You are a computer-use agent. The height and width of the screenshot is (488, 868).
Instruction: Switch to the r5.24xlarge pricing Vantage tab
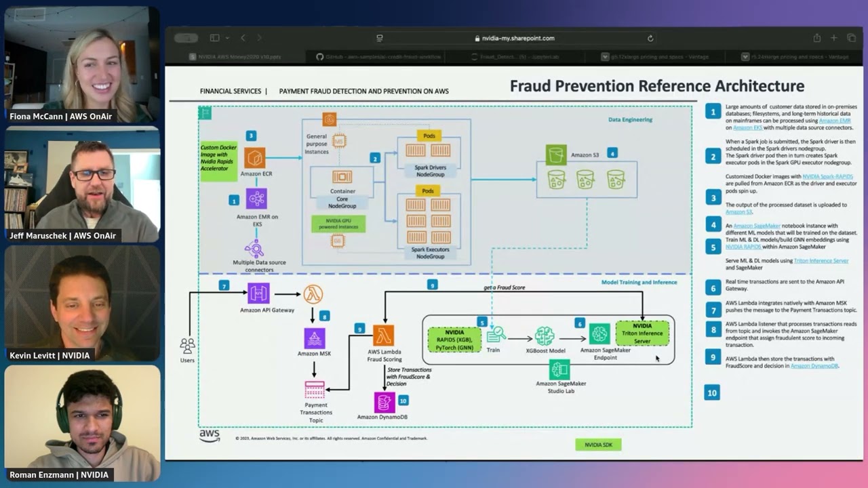pos(795,57)
